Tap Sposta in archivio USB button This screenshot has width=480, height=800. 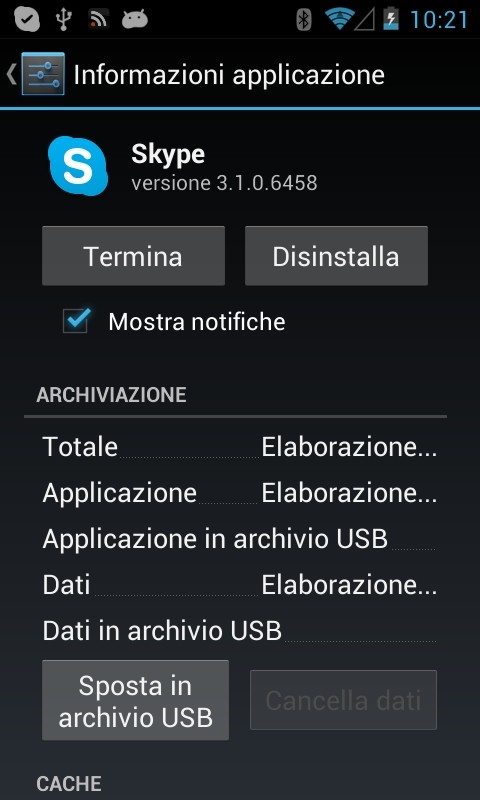[x=135, y=700]
